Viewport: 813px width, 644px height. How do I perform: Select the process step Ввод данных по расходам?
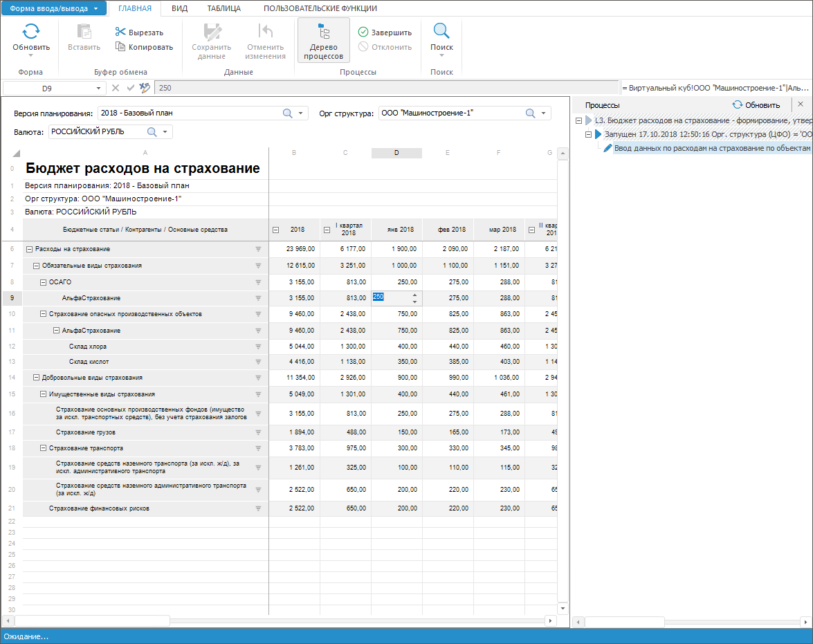[711, 148]
